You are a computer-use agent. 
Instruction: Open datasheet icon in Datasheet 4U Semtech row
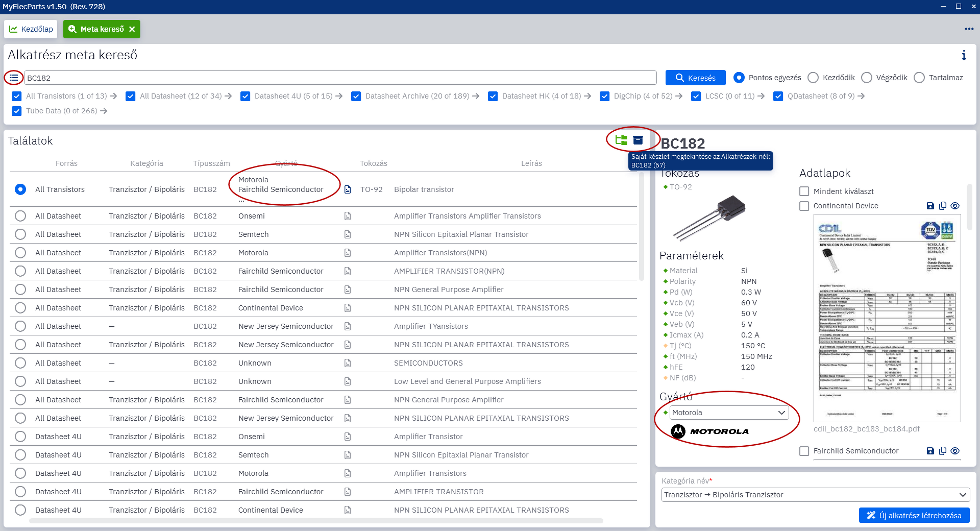click(348, 455)
